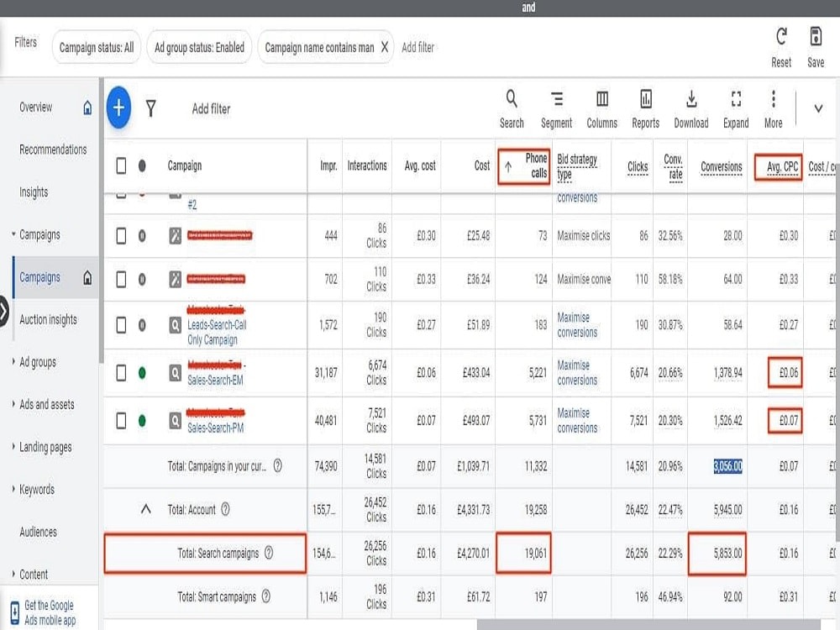Tick checkbox for Sales-Search-PM campaign

121,421
